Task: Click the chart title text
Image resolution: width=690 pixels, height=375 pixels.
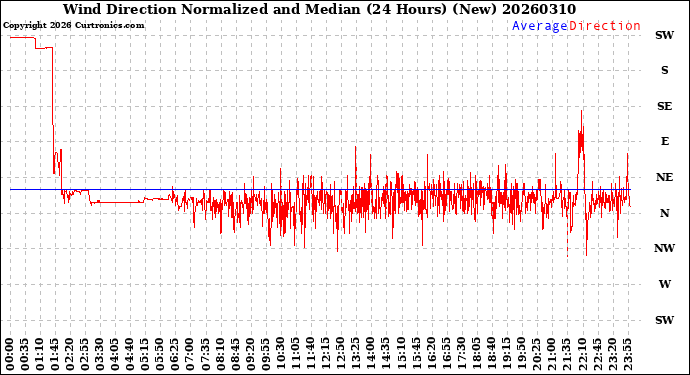Action: coord(319,9)
